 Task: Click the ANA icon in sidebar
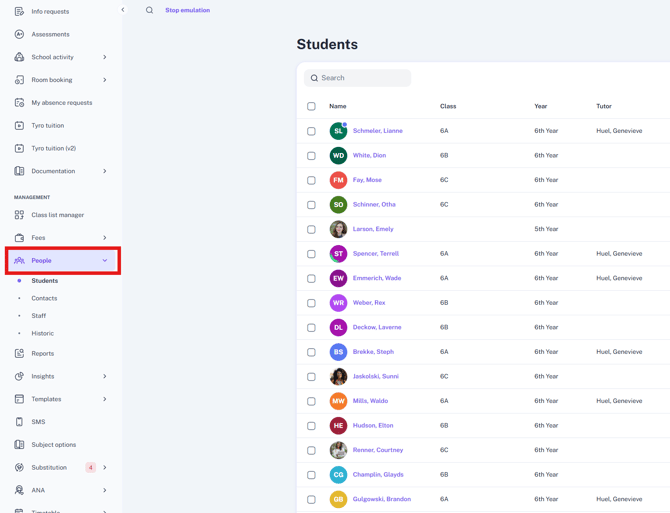tap(19, 490)
